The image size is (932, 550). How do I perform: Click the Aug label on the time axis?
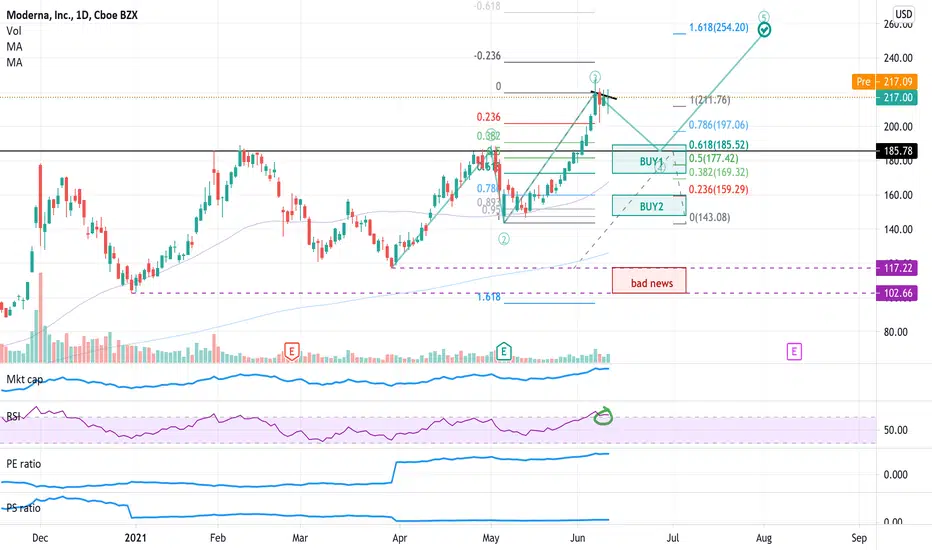click(x=764, y=538)
